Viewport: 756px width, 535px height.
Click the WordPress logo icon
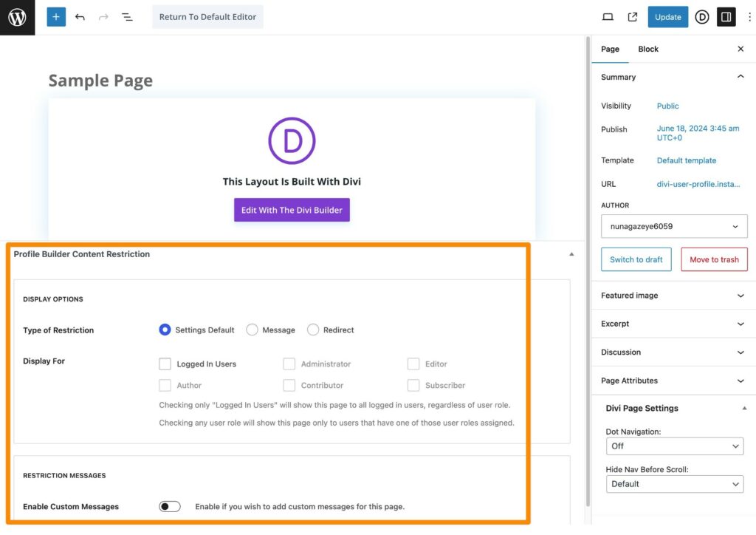coord(18,18)
